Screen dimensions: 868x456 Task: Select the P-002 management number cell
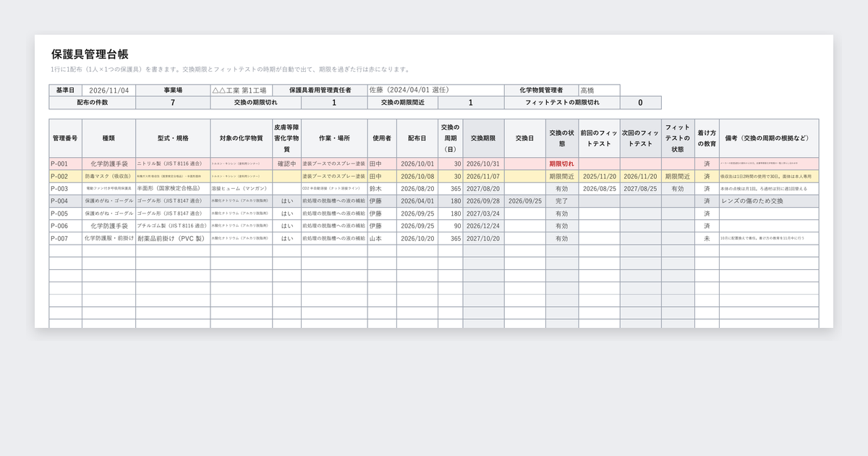tap(65, 177)
